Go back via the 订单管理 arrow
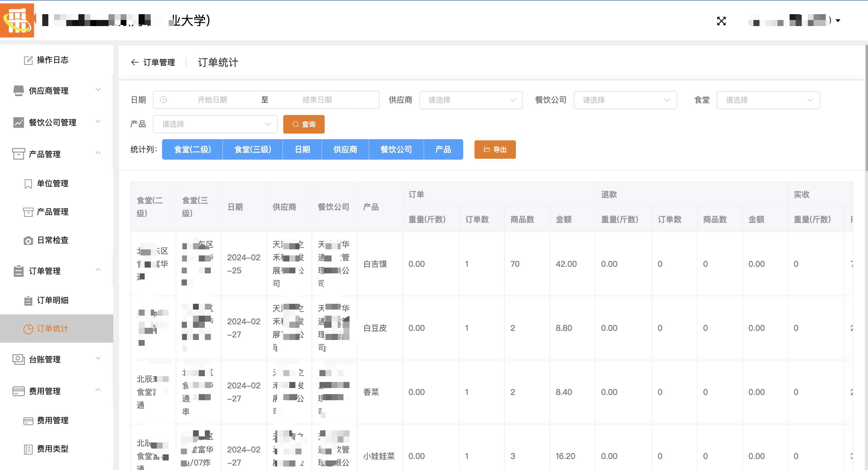Image resolution: width=868 pixels, height=470 pixels. (135, 62)
